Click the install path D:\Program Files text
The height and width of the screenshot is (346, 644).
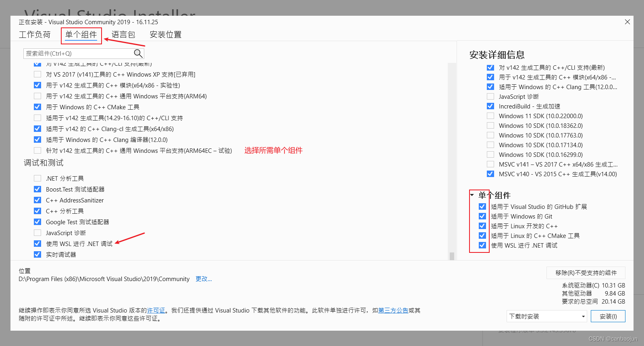104,279
